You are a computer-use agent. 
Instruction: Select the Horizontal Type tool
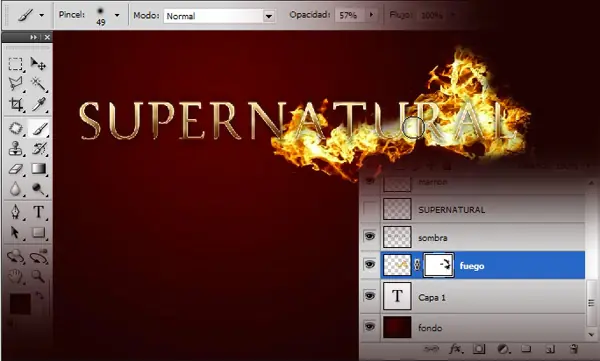tap(38, 212)
